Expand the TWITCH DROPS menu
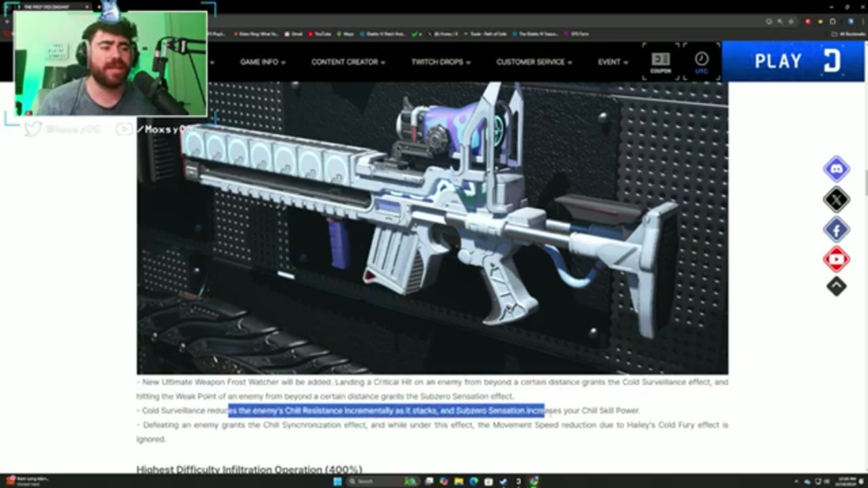The height and width of the screenshot is (488, 868). [441, 62]
